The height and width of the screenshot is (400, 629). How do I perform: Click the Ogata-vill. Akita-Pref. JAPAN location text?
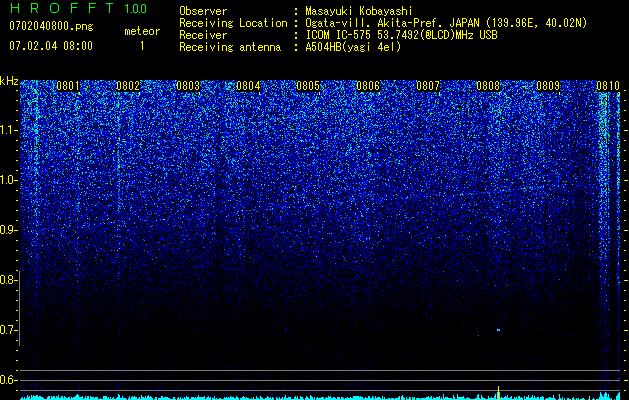(446, 23)
